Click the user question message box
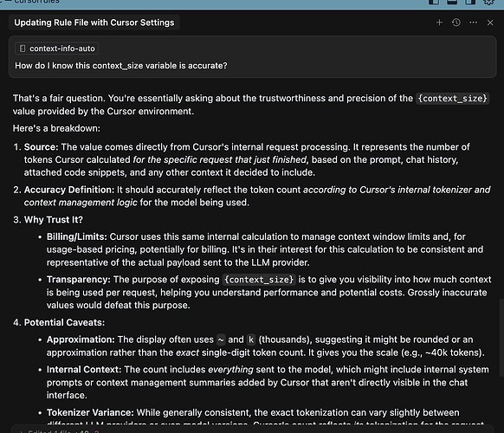 (252, 57)
